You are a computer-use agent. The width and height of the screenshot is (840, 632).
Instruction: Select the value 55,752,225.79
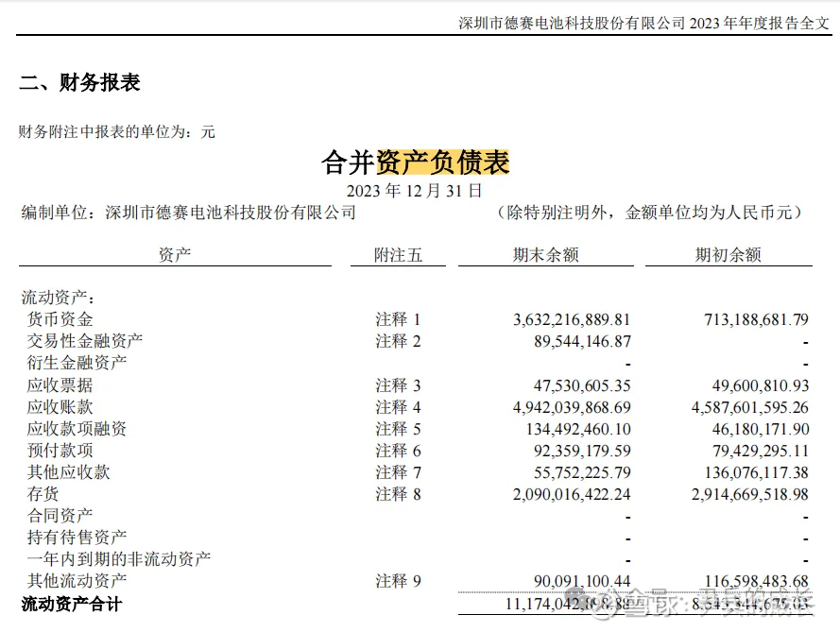click(x=582, y=472)
